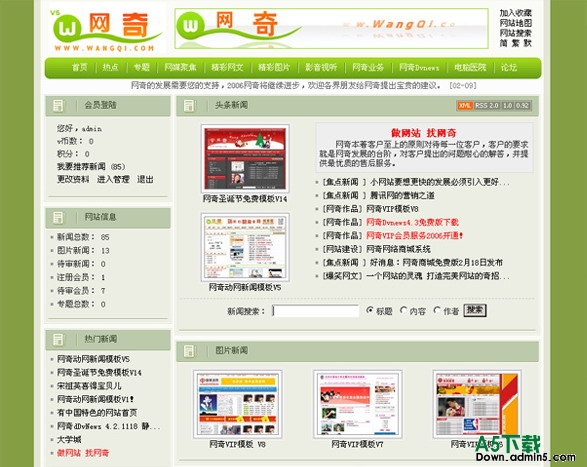Open the RSS 1.0 feed badge
The width and height of the screenshot is (587, 467).
507,106
